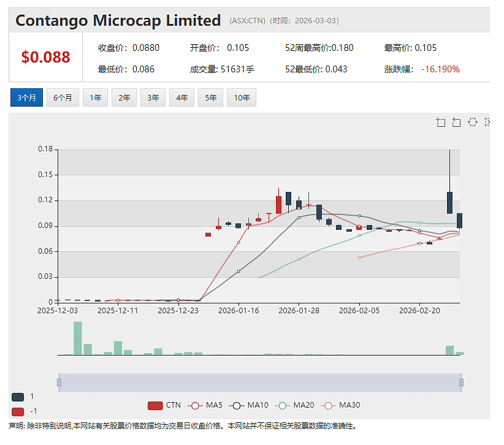Click the 2025-12-23 date axis label

(x=178, y=311)
